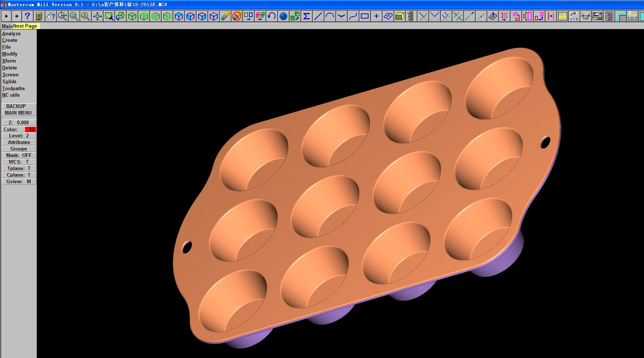Click the Sigma icon in toolbar

tap(306, 16)
